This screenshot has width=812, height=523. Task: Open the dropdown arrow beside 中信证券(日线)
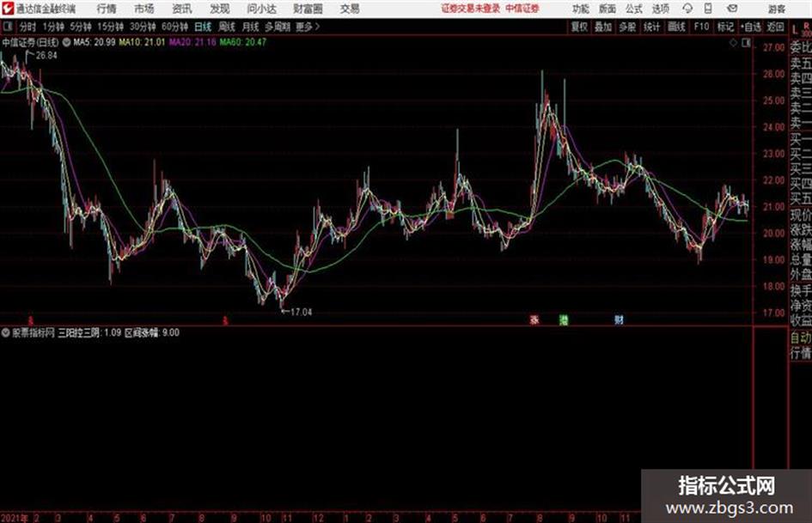click(x=66, y=42)
